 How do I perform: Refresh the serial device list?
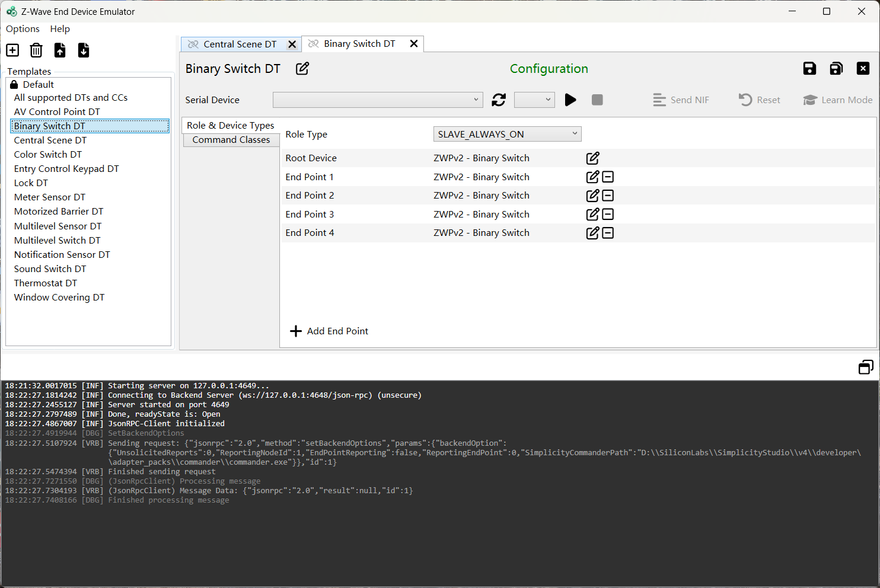[x=499, y=100]
